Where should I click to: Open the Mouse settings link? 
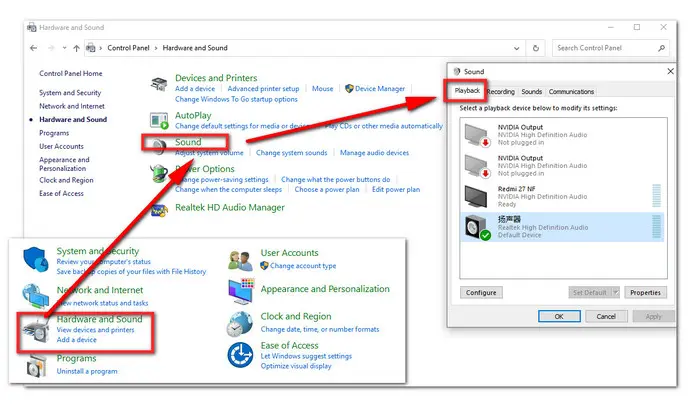click(322, 89)
